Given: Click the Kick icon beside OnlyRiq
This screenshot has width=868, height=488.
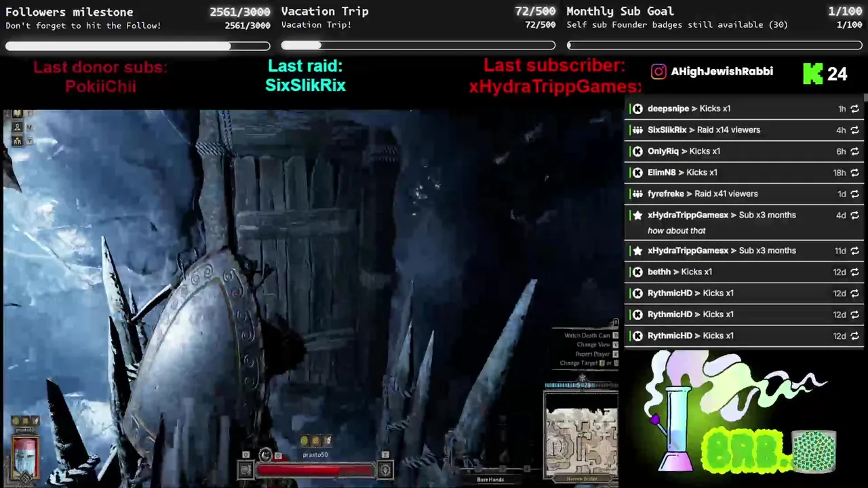Looking at the screenshot, I should click(637, 151).
